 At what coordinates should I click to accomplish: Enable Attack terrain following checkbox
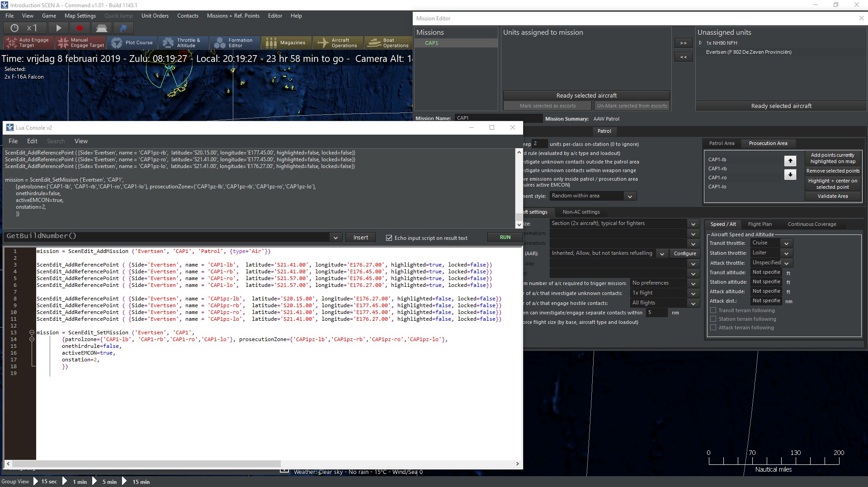click(713, 328)
